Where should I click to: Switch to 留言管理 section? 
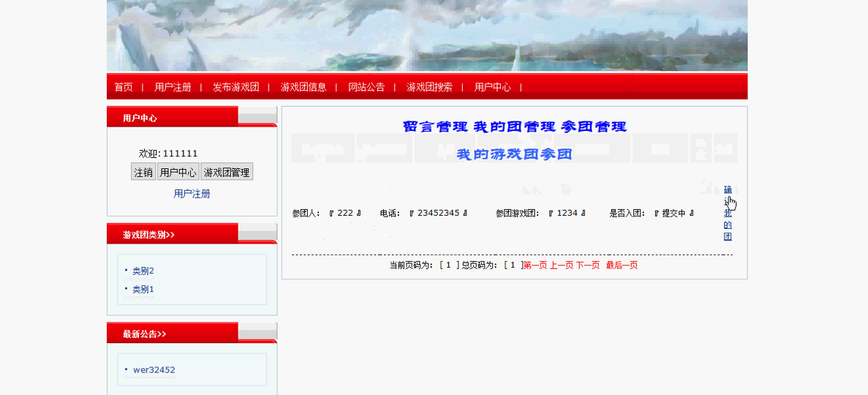coord(436,127)
